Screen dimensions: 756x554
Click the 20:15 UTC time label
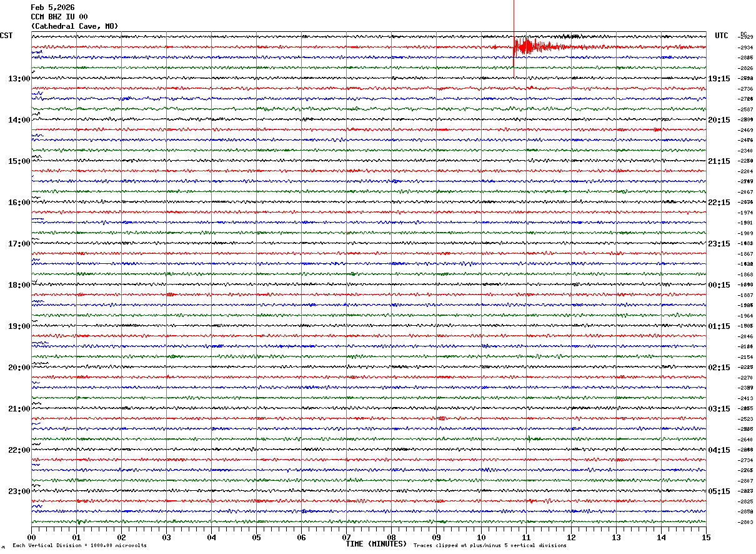719,120
